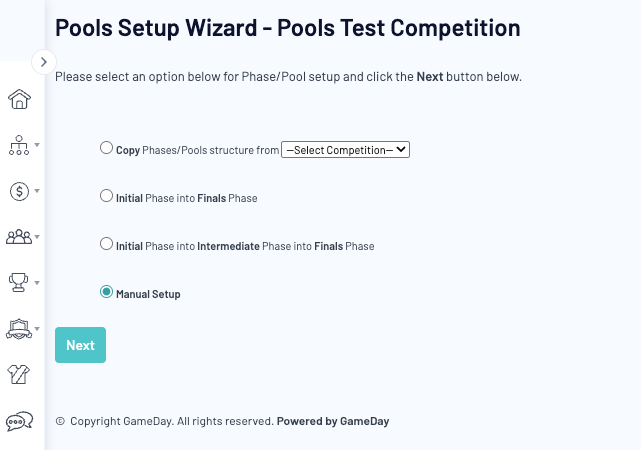Image resolution: width=641 pixels, height=450 pixels.
Task: Open the members group icon in sidebar
Action: [18, 237]
